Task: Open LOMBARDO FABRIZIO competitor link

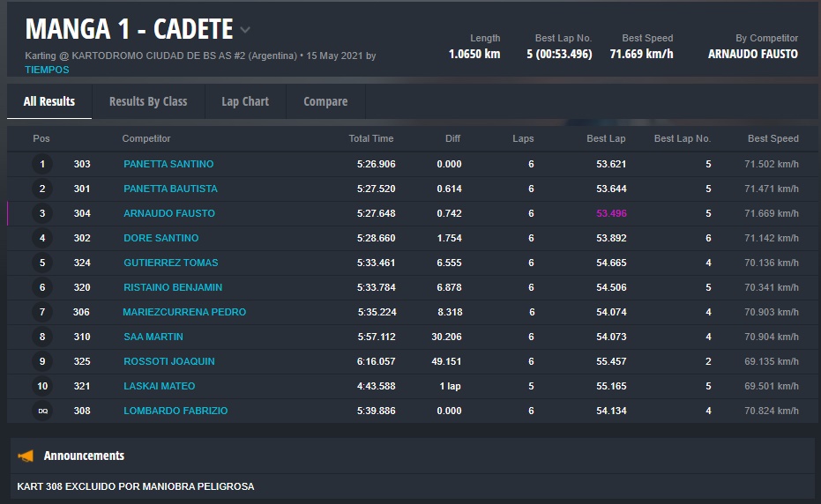Action: click(x=175, y=411)
